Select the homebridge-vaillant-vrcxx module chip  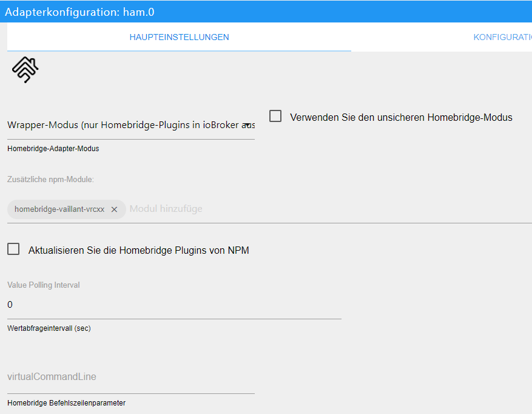coord(59,209)
